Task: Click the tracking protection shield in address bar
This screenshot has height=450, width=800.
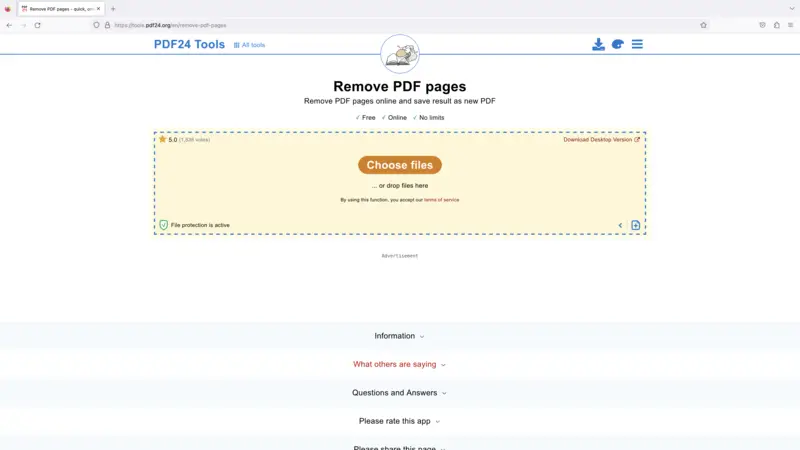Action: [x=96, y=25]
